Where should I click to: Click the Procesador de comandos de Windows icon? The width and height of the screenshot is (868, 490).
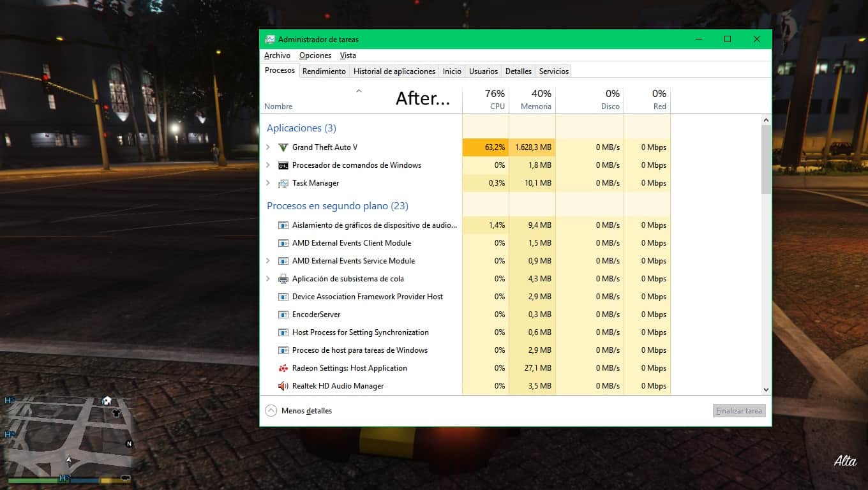[x=283, y=165]
